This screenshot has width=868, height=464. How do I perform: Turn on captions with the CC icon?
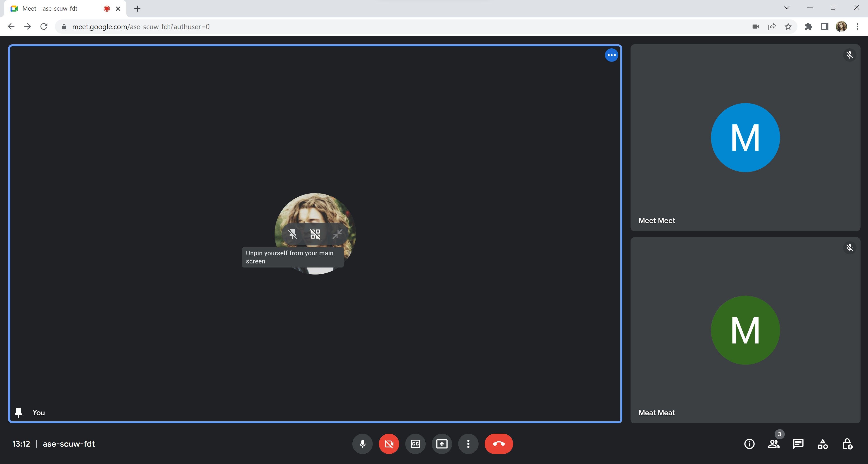(415, 444)
